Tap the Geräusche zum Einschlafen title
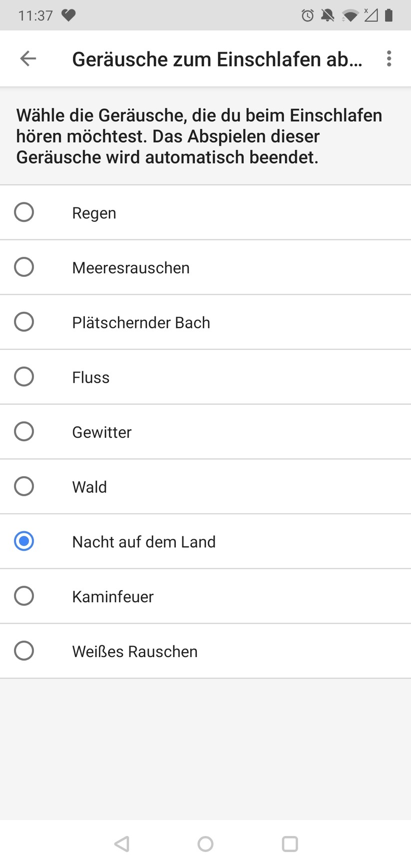Viewport: 411px width, 868px height. click(x=217, y=59)
